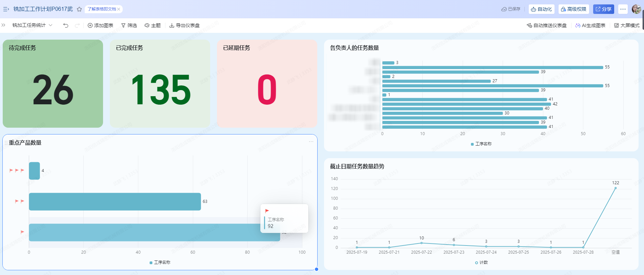Viewport: 644px width, 275px height.
Task: Open 高级权限 advanced permissions
Action: (573, 9)
